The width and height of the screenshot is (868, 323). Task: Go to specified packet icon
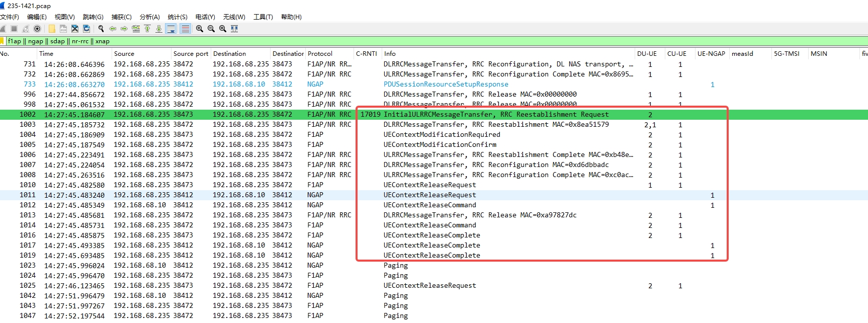pyautogui.click(x=136, y=29)
